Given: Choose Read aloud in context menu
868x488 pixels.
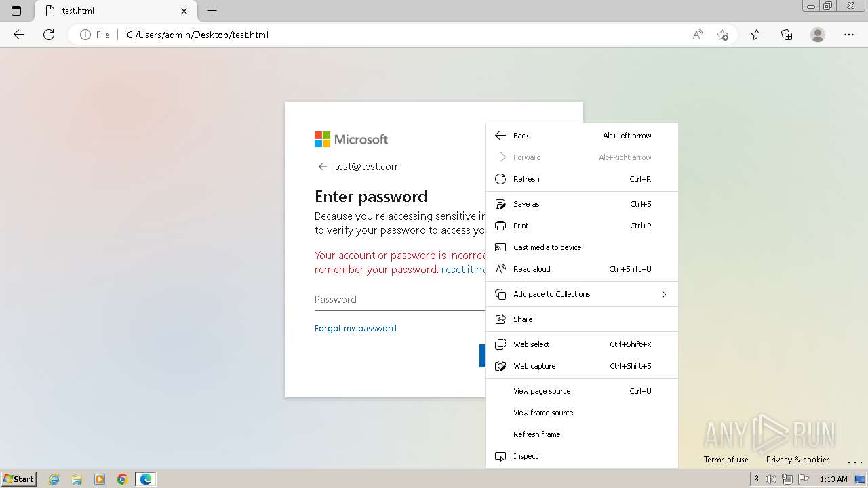Looking at the screenshot, I should pyautogui.click(x=582, y=269).
